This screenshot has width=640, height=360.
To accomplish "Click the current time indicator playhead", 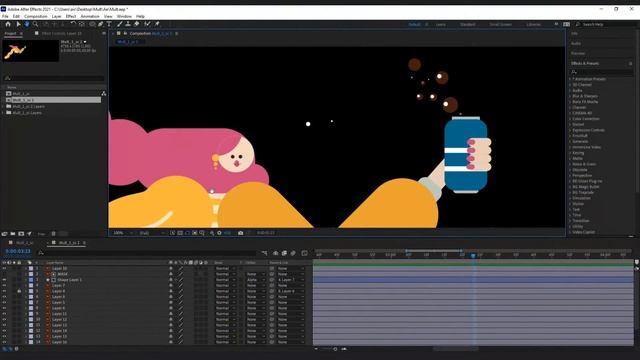I will tap(473, 256).
